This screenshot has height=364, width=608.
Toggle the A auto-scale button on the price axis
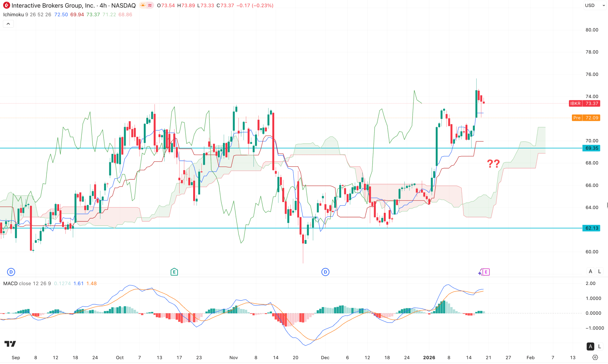coord(590,271)
